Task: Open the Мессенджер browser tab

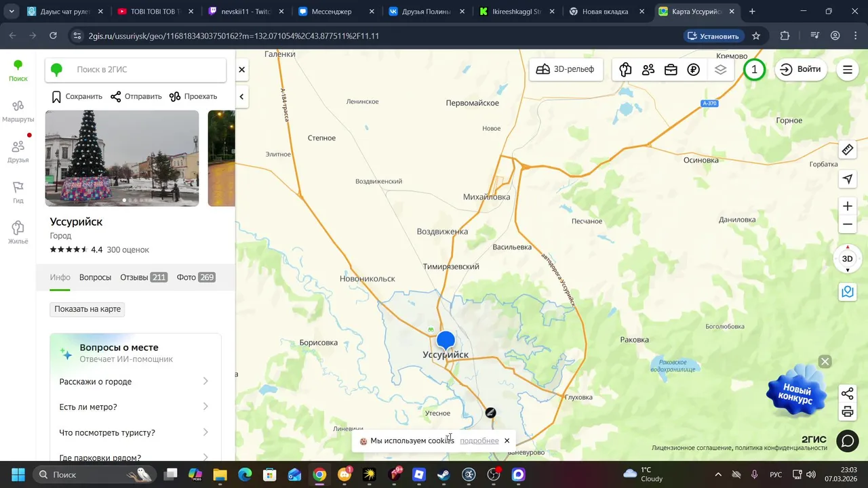Action: 336,12
